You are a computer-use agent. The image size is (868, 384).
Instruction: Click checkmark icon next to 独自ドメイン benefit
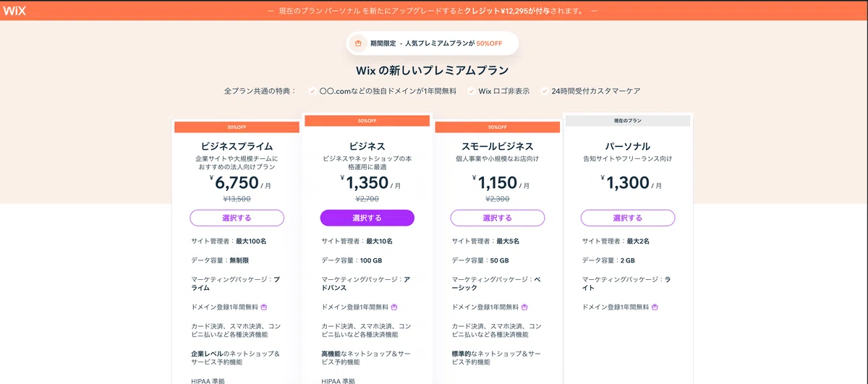point(312,91)
